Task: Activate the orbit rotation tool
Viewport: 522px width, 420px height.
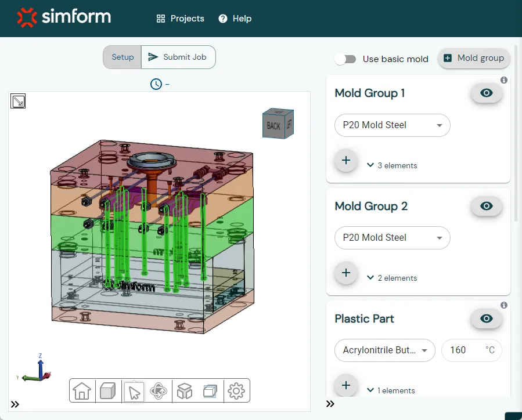Action: tap(159, 391)
